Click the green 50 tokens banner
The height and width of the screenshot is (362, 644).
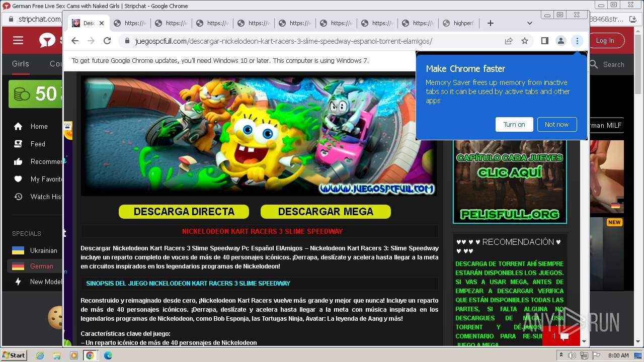click(35, 94)
